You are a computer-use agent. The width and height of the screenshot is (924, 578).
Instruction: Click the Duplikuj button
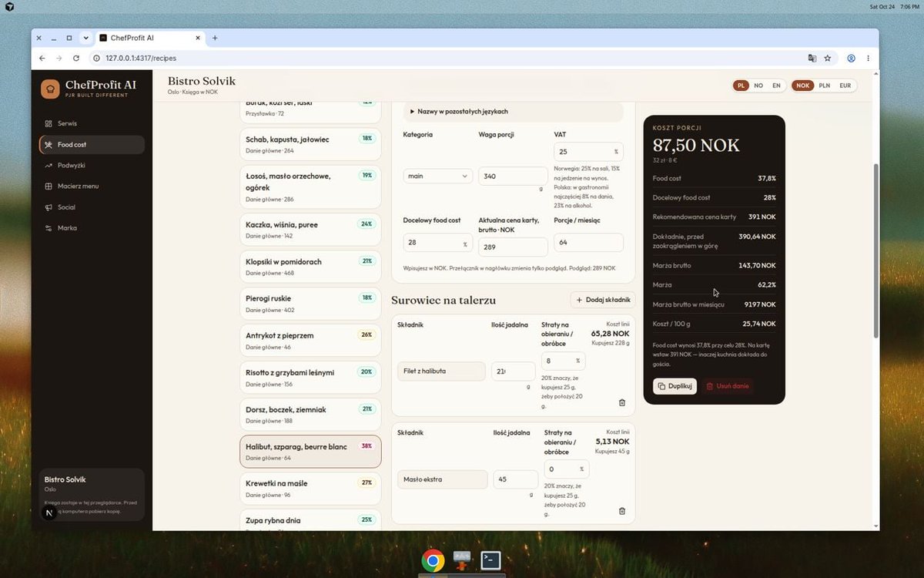[x=675, y=386]
